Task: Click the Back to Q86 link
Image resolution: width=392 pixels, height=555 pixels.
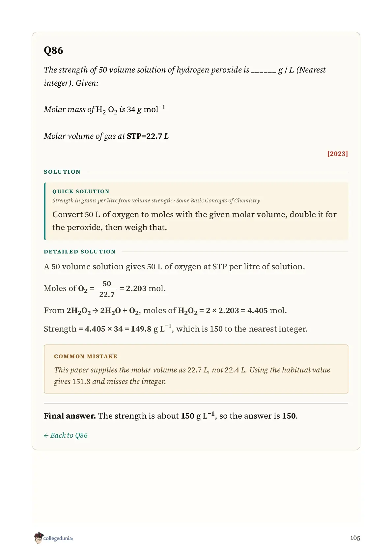Action: point(66,435)
